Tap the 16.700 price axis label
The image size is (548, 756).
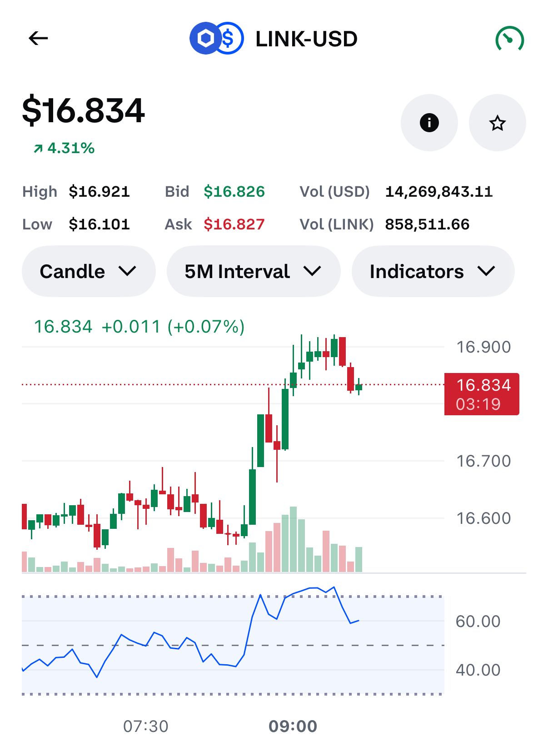tap(483, 461)
